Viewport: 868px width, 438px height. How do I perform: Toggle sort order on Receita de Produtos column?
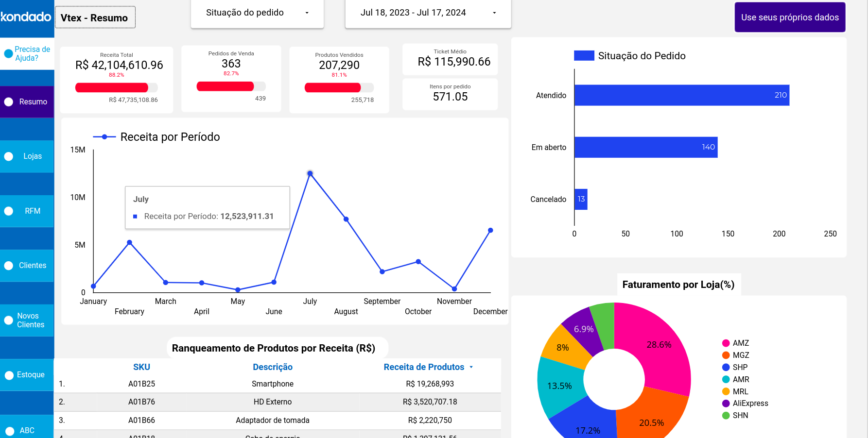tap(470, 367)
